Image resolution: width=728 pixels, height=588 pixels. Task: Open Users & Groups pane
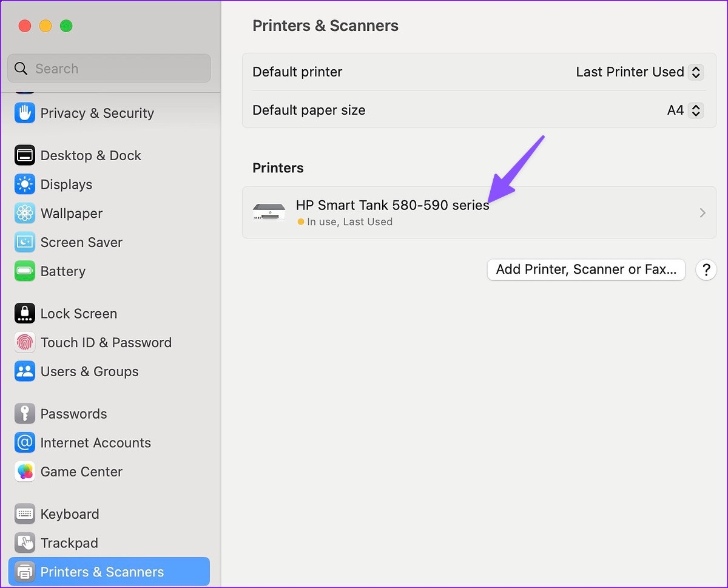tap(89, 371)
